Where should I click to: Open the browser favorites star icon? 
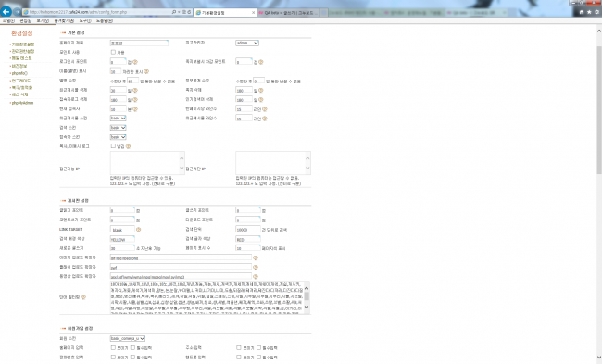point(589,12)
